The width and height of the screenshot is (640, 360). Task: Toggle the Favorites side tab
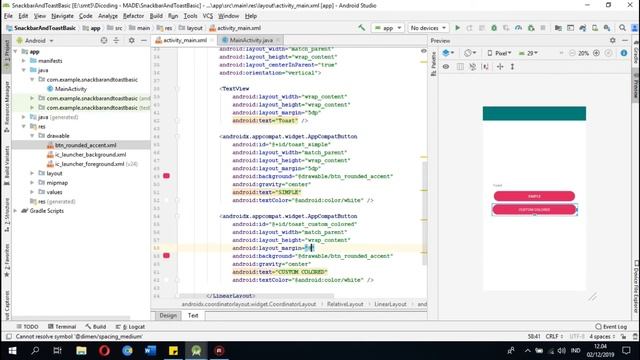point(7,260)
